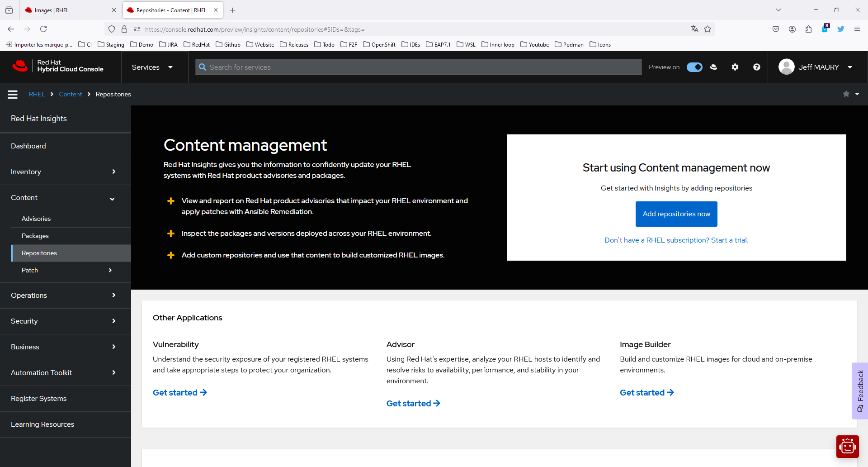The image size is (868, 467).
Task: Click the star favorite icon near Repositories breadcrumb
Action: click(x=846, y=94)
